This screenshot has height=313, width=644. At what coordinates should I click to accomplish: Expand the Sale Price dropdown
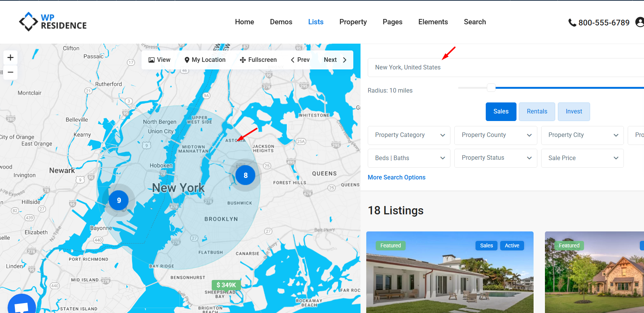click(x=582, y=158)
